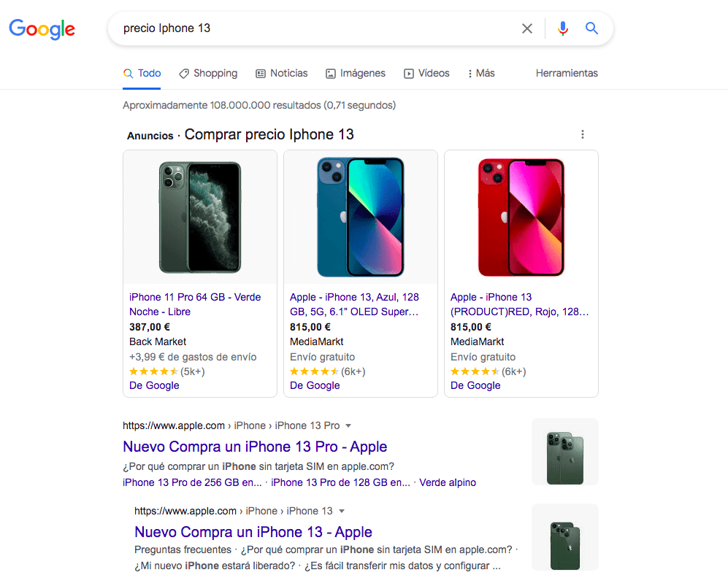
Task: Open the Shopping tab
Action: pyautogui.click(x=208, y=73)
